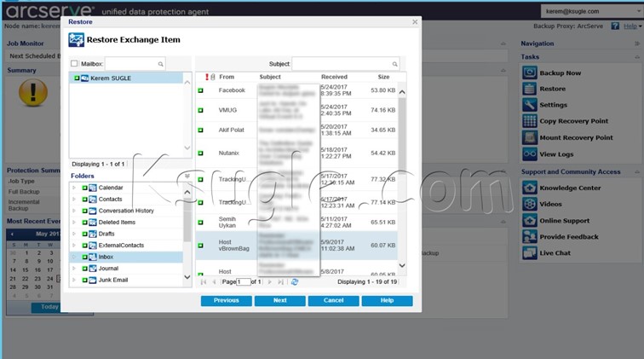Open the Knowledge Center icon
The width and height of the screenshot is (644, 359).
[529, 188]
